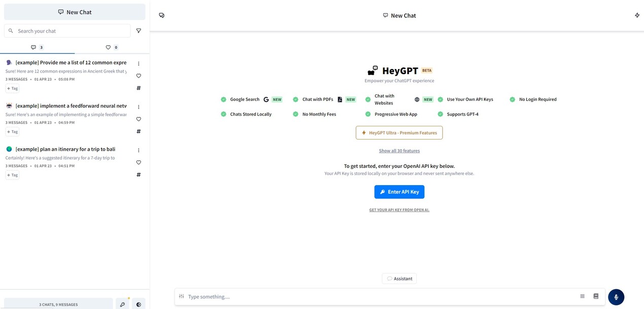Open the API key icon in the sidebar footer
This screenshot has width=644, height=309.
(122, 304)
